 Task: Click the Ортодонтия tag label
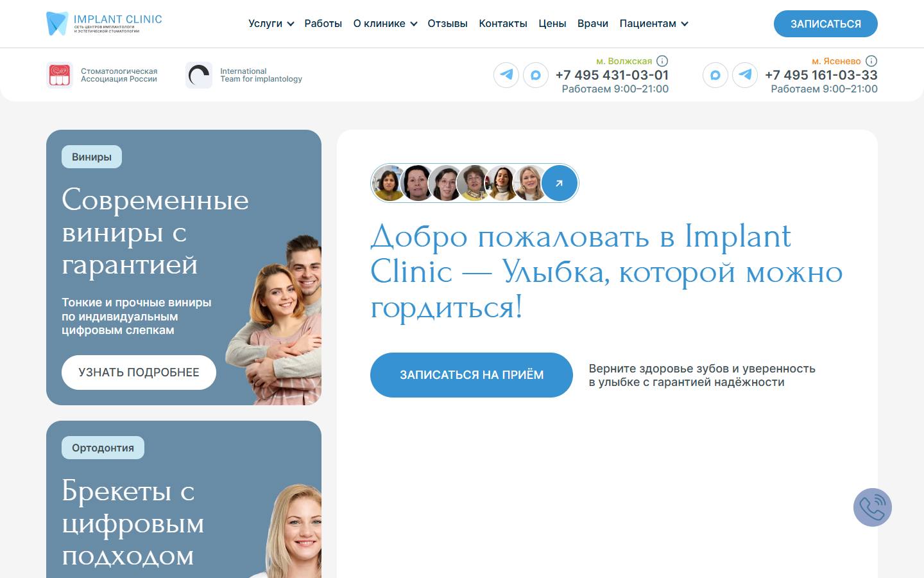[103, 448]
